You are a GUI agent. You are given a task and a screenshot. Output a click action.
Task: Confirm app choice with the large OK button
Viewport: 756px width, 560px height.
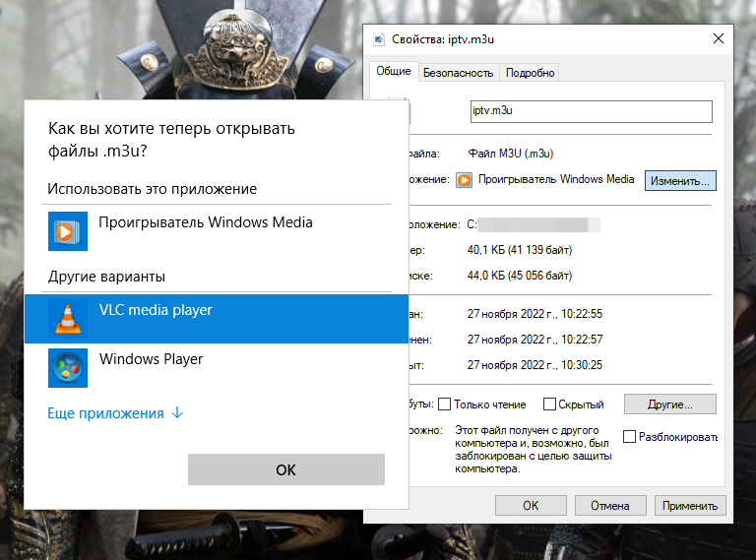[x=285, y=469]
